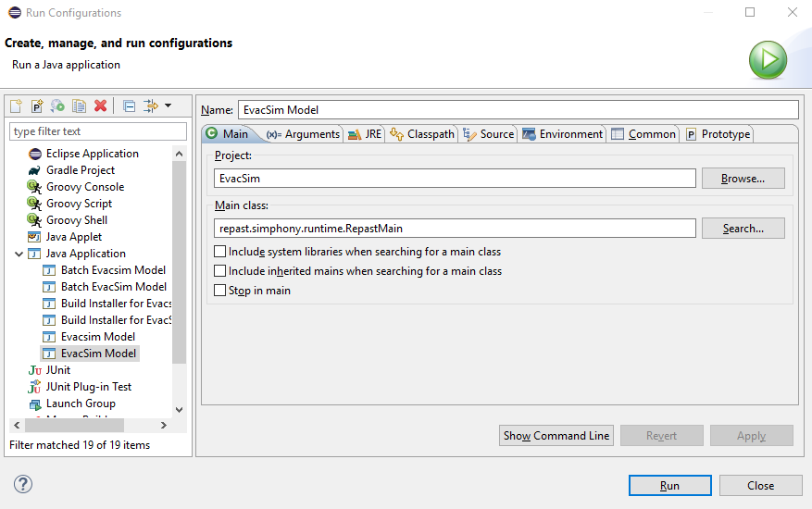The image size is (812, 509).
Task: Collapse all tree items icon
Action: [x=129, y=106]
